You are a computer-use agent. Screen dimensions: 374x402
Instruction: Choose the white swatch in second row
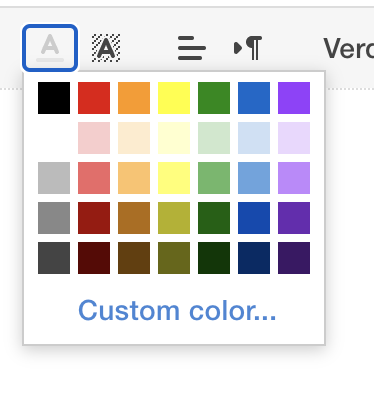pos(54,138)
